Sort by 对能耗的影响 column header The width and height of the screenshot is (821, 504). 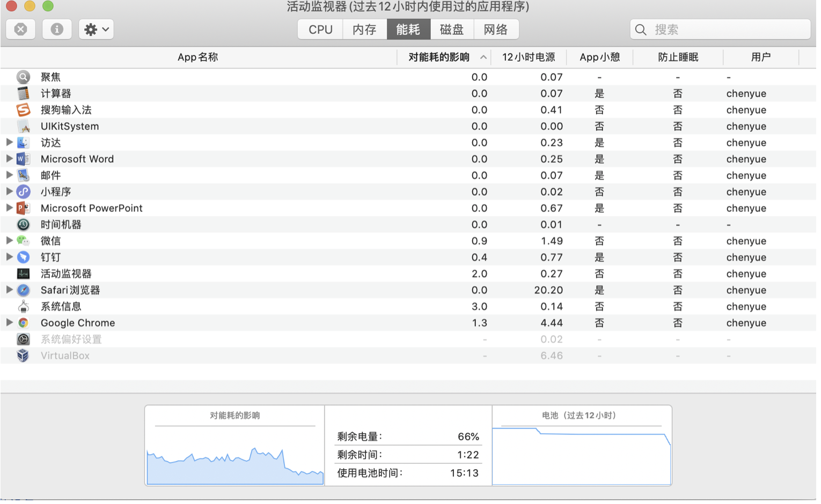(439, 57)
